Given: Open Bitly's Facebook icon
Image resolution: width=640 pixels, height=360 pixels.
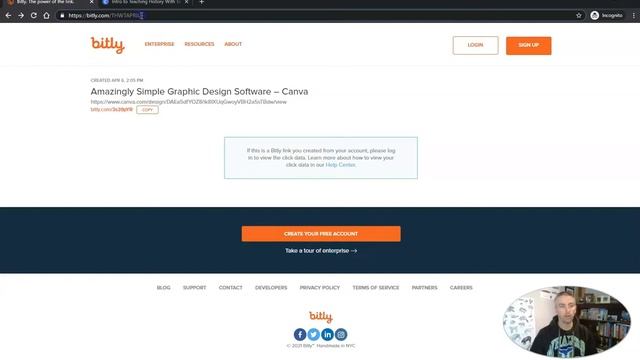Looking at the screenshot, I should pos(300,334).
